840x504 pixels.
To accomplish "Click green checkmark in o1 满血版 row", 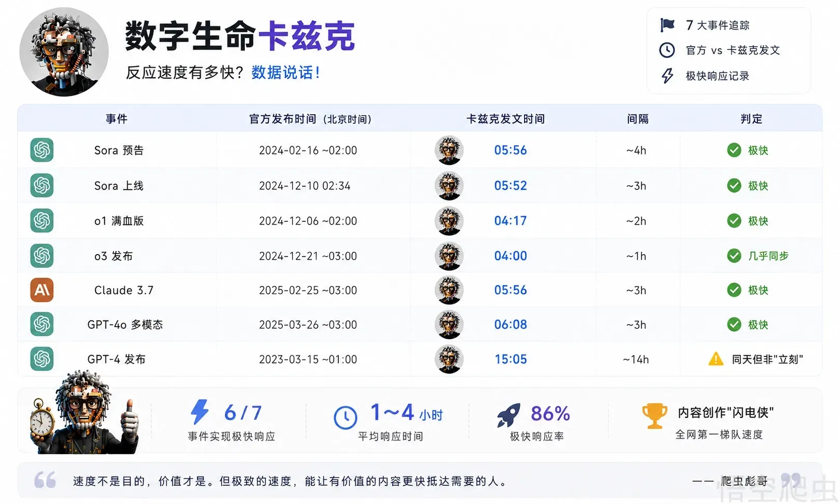I will coord(734,221).
